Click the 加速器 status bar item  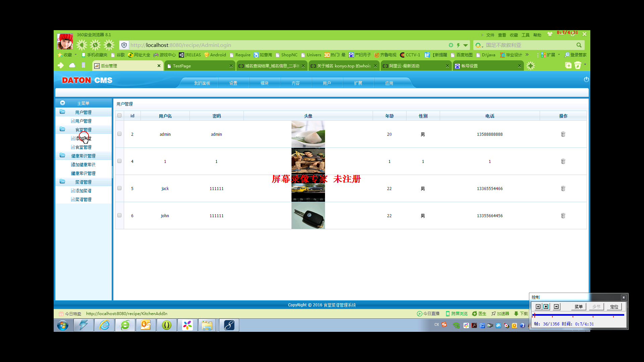500,313
